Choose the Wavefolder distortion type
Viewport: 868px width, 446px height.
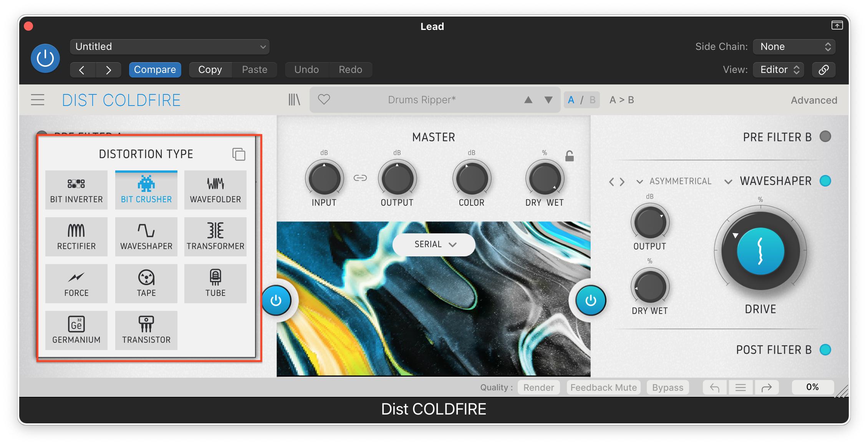[x=215, y=190]
